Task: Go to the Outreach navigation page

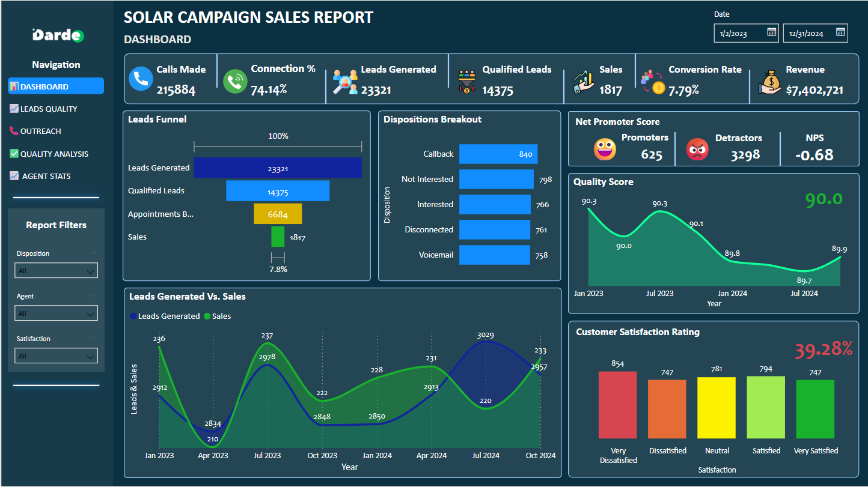Action: [x=41, y=131]
